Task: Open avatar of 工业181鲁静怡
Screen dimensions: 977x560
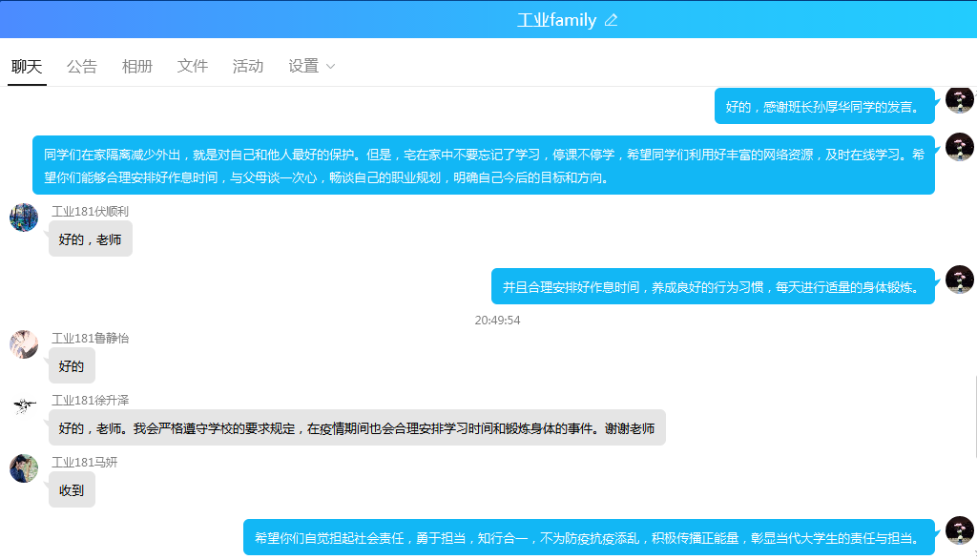Action: pyautogui.click(x=24, y=344)
